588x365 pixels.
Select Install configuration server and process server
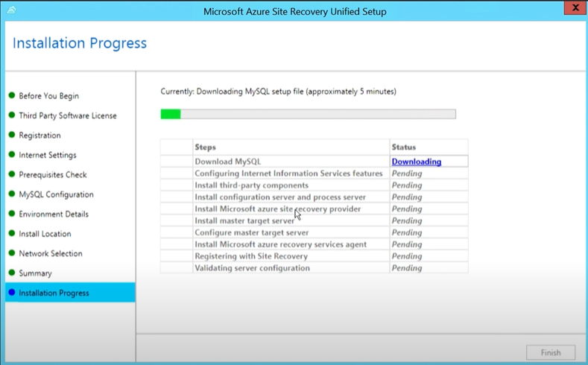pos(314,197)
